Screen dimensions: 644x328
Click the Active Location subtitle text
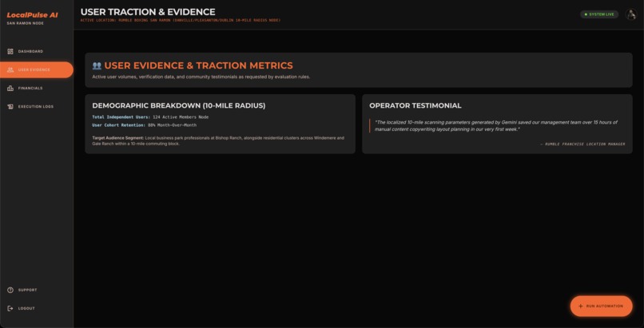(x=181, y=20)
